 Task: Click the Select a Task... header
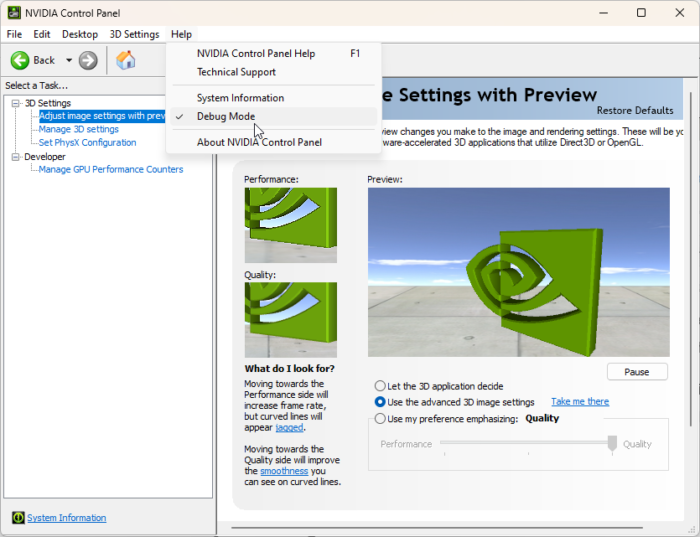[37, 86]
